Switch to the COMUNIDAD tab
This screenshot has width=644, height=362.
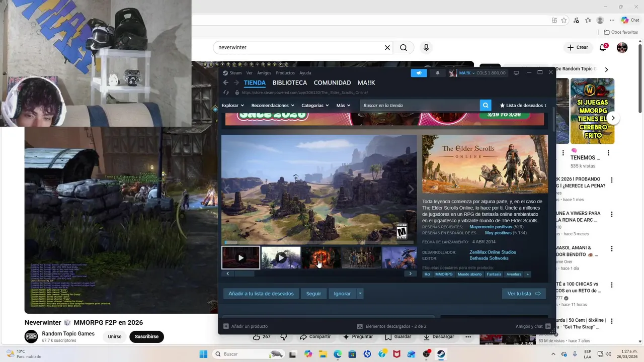point(332,82)
